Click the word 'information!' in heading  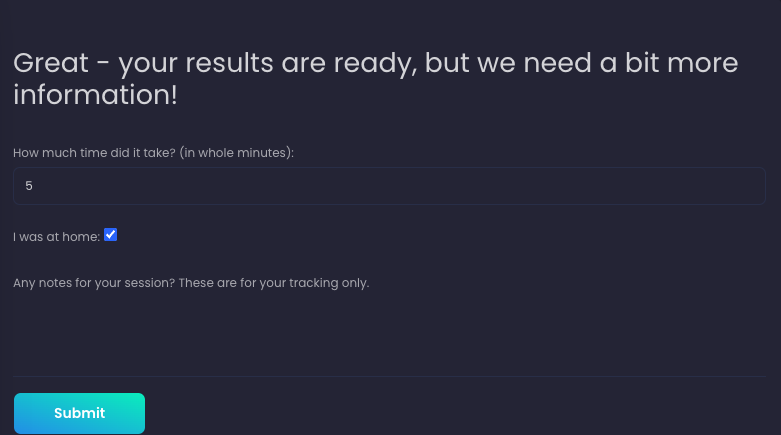(95, 95)
